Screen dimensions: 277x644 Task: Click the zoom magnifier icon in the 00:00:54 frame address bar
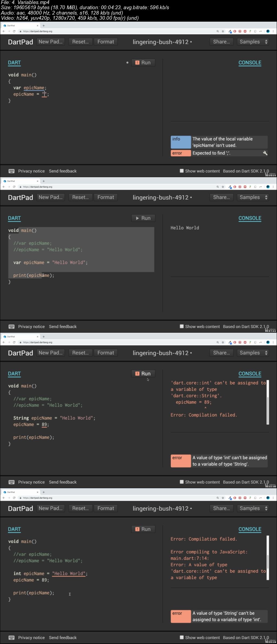(x=217, y=31)
